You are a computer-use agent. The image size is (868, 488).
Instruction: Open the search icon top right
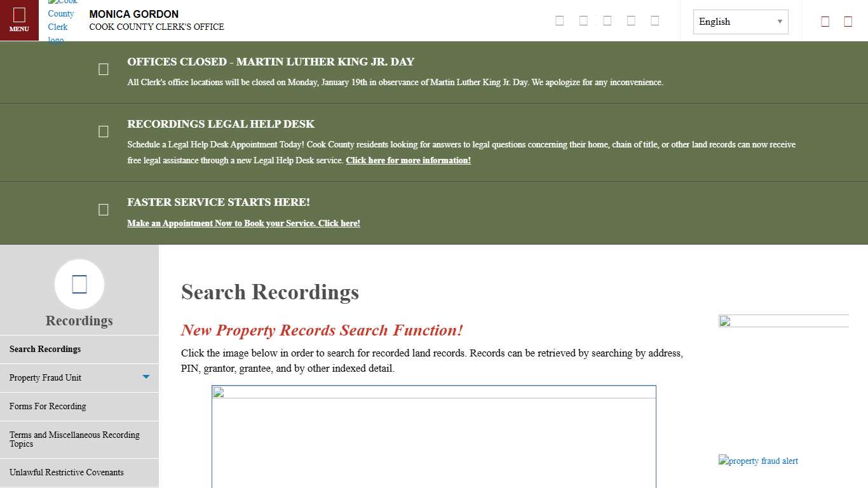825,21
